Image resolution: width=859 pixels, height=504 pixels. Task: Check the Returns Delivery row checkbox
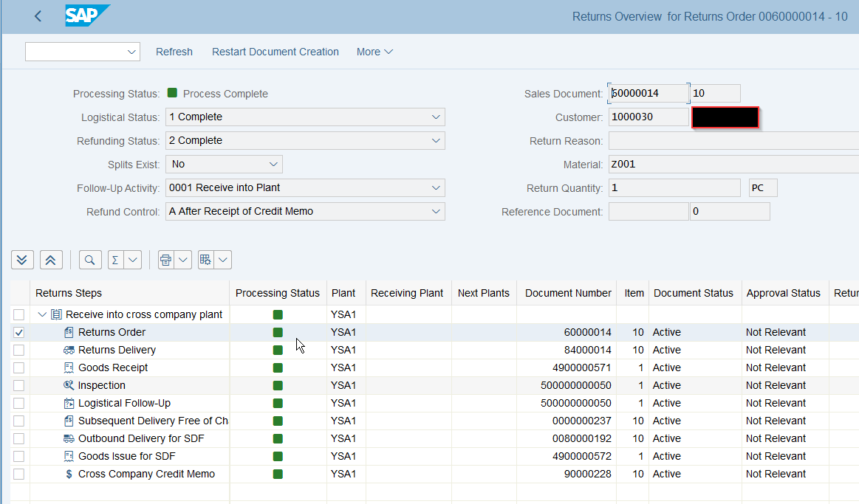point(18,350)
